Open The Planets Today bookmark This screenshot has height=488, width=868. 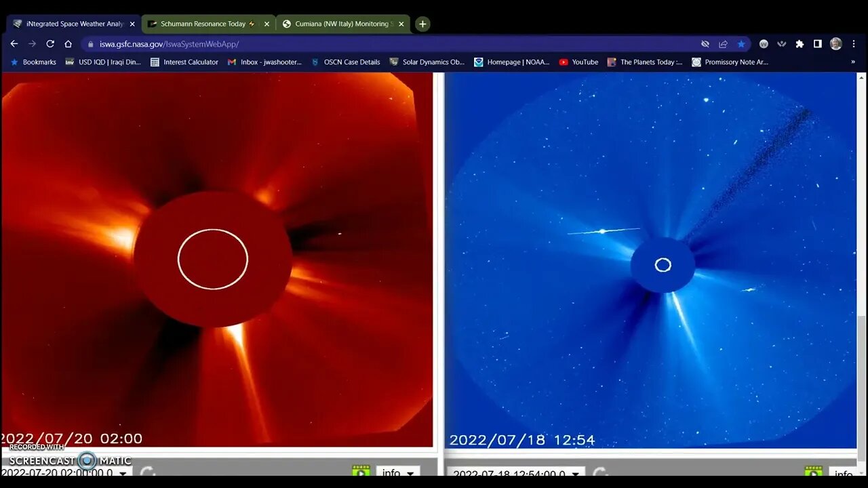pos(645,62)
